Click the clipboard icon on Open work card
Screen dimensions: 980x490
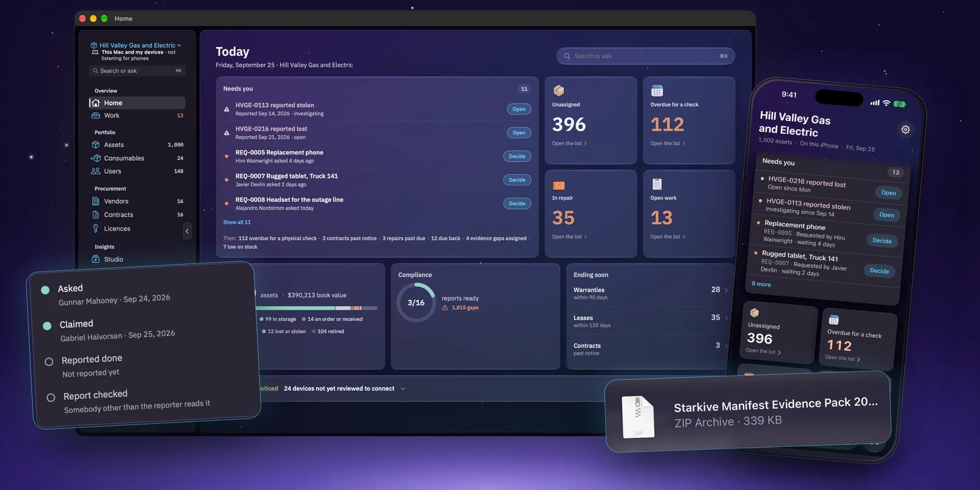[657, 184]
